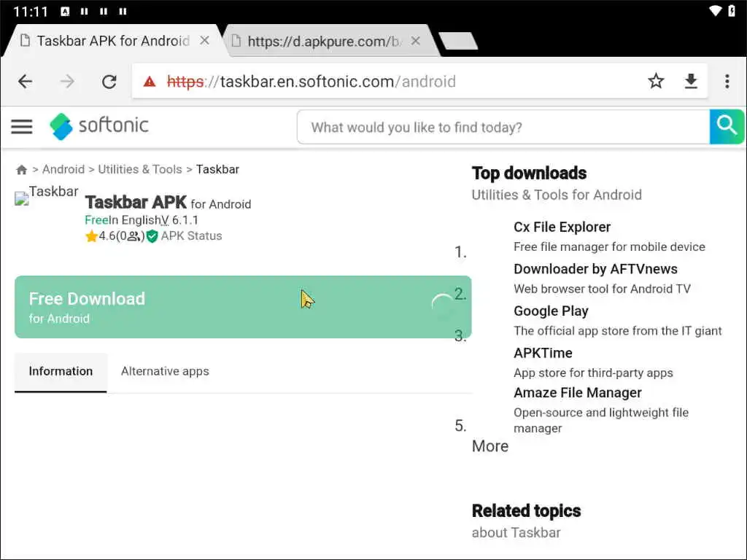
Task: Open the browser three-dot overflow menu
Action: pos(727,82)
